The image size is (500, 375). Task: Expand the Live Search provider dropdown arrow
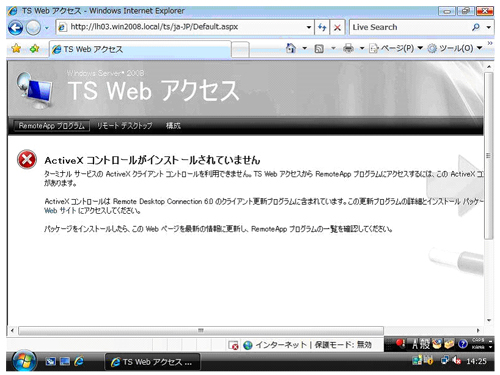click(489, 27)
